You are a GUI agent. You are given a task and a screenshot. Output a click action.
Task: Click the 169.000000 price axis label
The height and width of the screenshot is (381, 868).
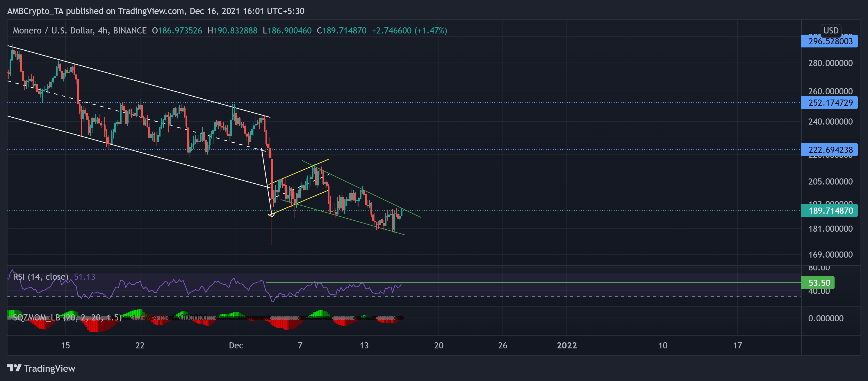830,255
